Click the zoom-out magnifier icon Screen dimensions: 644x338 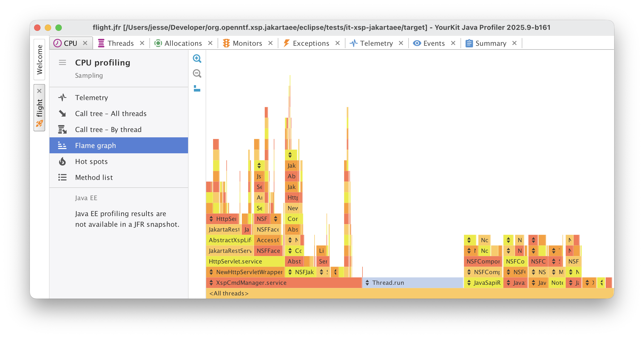click(x=197, y=74)
